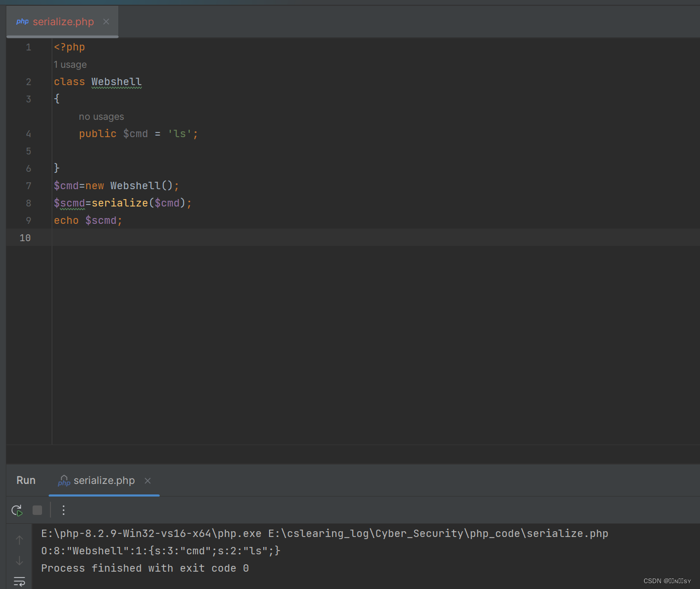Close the serialize.php run console tab
The height and width of the screenshot is (589, 700).
pos(147,481)
